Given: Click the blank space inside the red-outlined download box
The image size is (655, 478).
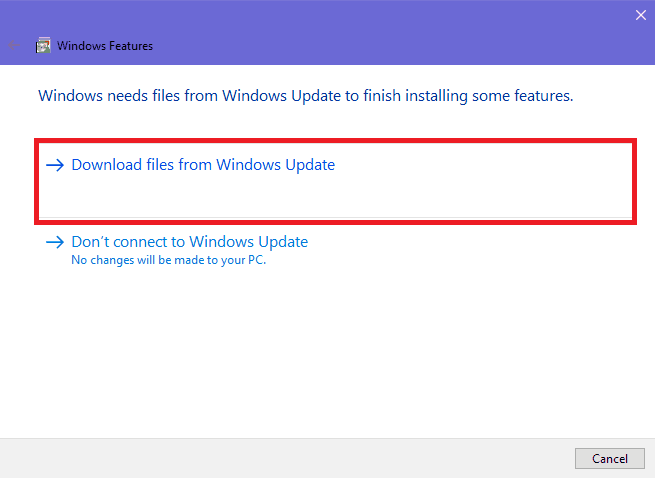Looking at the screenshot, I should (x=334, y=196).
